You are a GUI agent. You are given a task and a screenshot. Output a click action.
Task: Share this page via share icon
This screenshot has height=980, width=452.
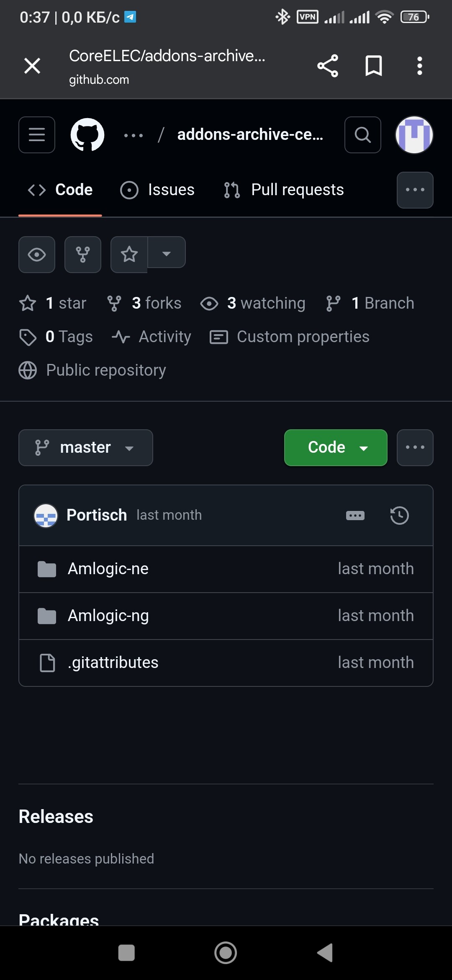pos(327,66)
